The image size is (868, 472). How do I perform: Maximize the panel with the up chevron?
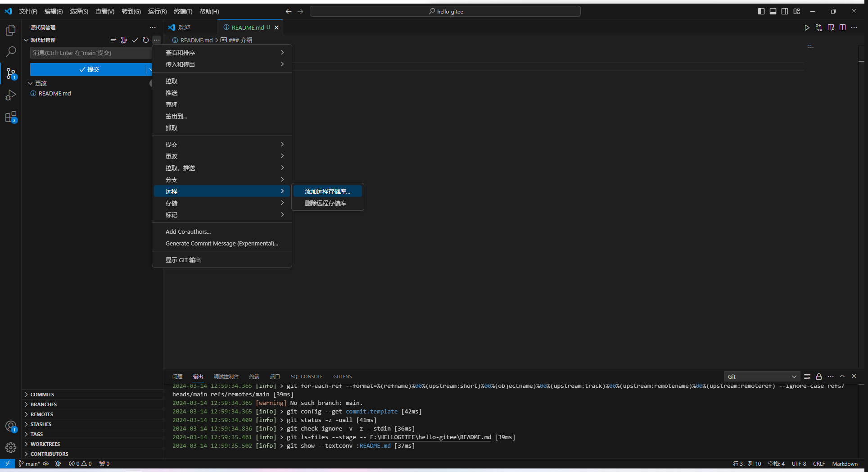(x=842, y=377)
